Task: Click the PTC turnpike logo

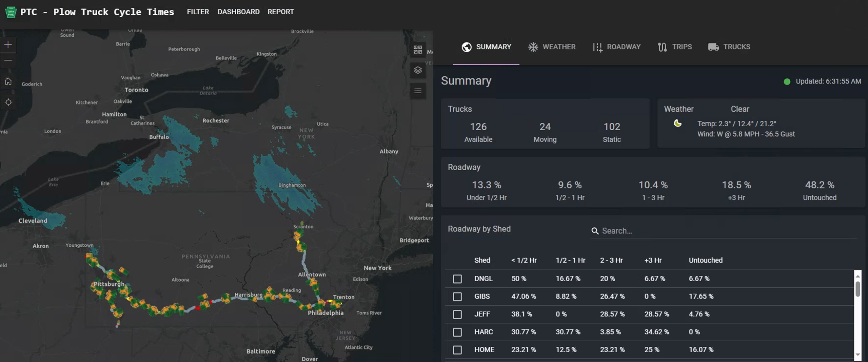Action: (11, 12)
